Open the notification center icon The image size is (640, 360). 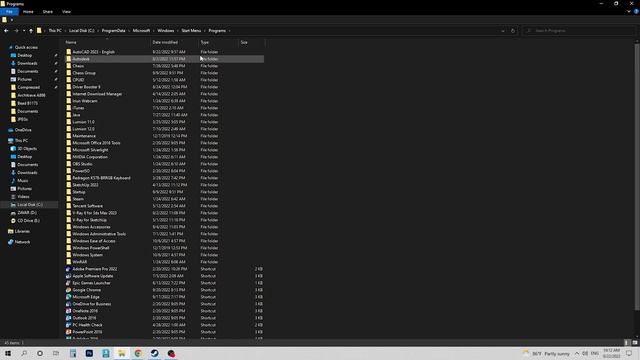[x=629, y=353]
